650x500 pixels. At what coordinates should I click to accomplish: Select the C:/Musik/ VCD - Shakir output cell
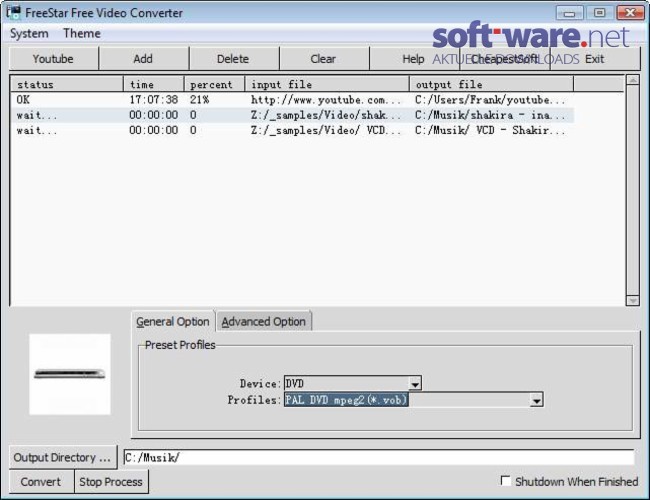pos(490,131)
